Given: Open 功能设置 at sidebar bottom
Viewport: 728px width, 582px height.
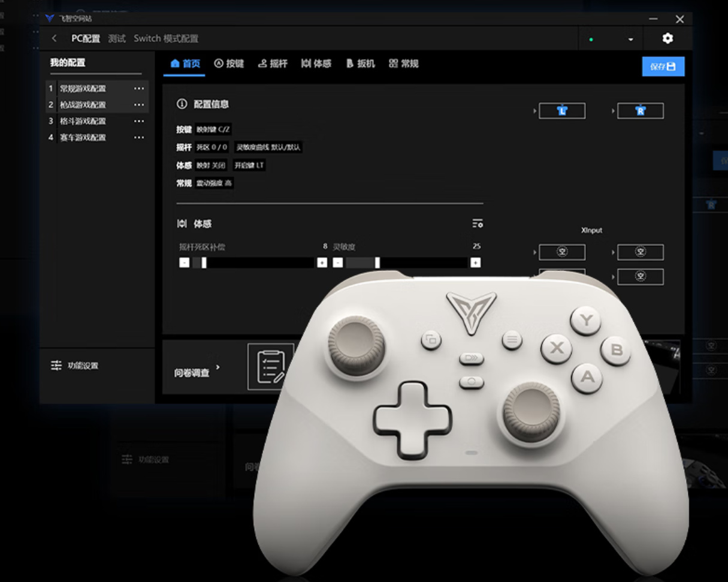Looking at the screenshot, I should [74, 366].
